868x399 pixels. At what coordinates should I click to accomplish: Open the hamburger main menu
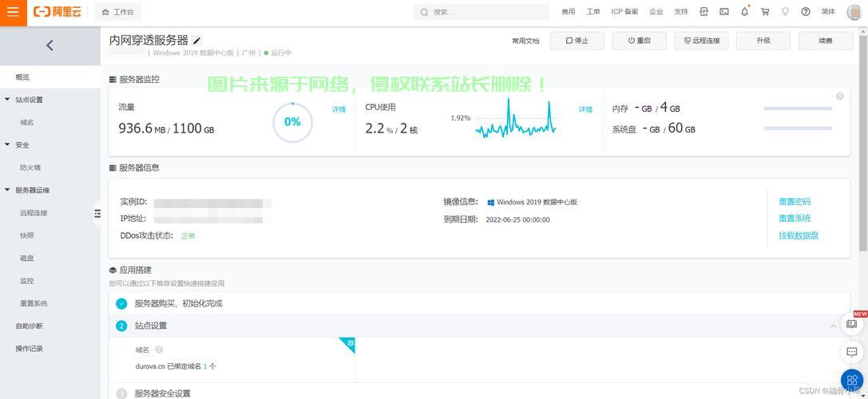(13, 12)
